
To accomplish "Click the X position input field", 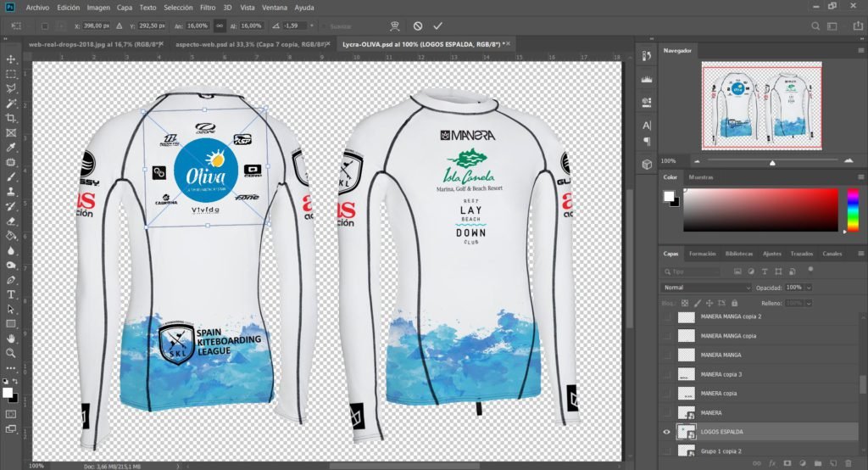I will [95, 26].
